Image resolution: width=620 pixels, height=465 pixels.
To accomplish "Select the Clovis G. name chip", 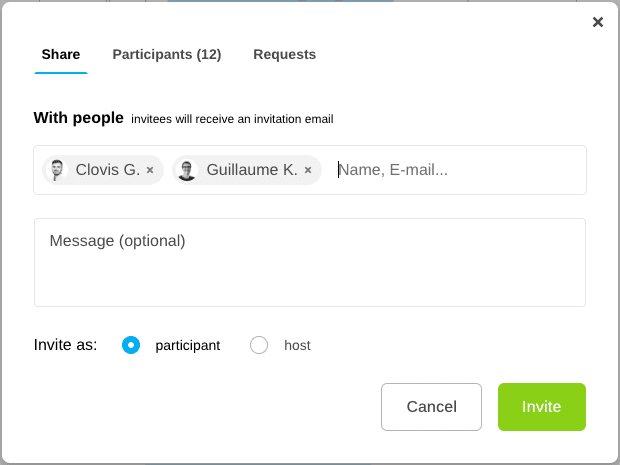I will 107,170.
